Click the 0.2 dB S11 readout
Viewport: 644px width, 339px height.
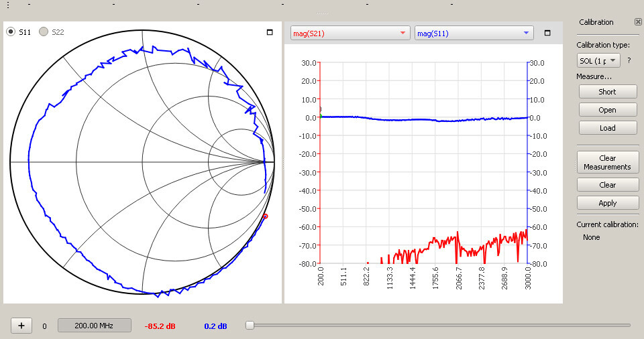[x=215, y=326]
